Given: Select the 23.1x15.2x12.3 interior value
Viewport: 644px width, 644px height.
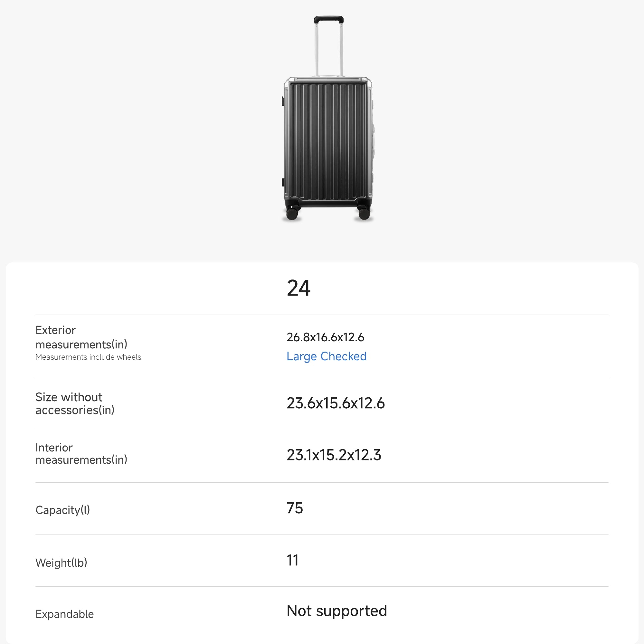Looking at the screenshot, I should click(x=334, y=455).
